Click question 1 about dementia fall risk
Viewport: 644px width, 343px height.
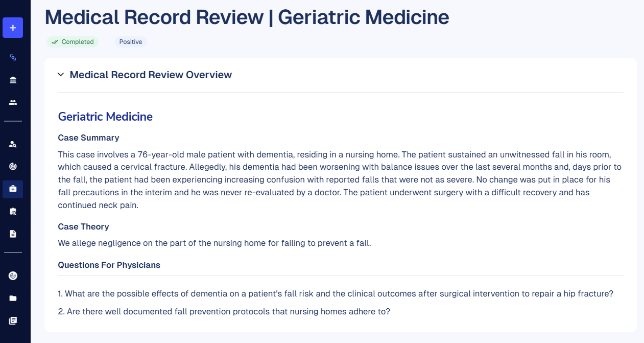pos(335,294)
